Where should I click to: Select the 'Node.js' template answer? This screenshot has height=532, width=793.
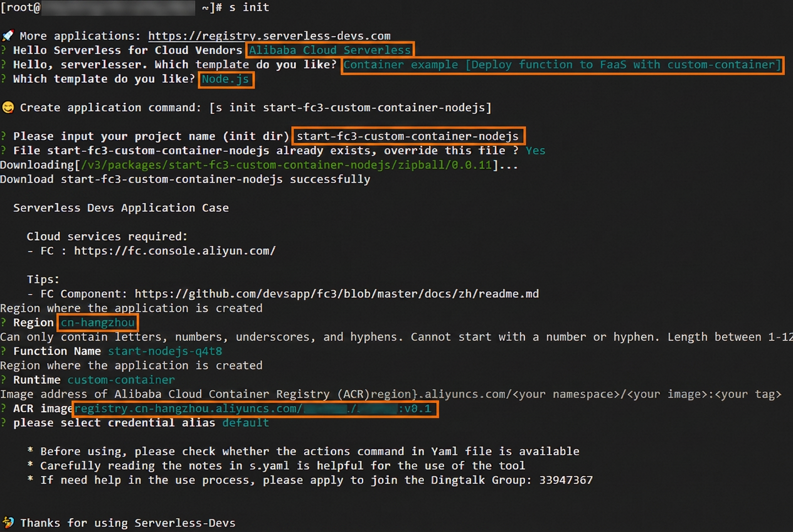[x=226, y=79]
